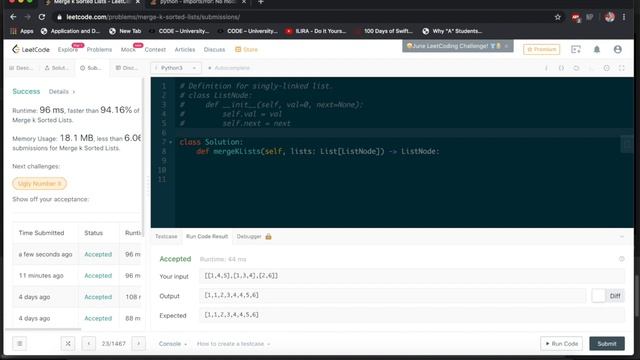Click the Your input field
The height and width of the screenshot is (360, 640).
(412, 276)
